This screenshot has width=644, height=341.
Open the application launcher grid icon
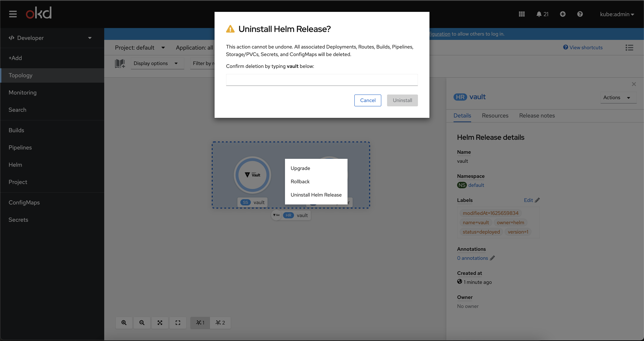(521, 14)
